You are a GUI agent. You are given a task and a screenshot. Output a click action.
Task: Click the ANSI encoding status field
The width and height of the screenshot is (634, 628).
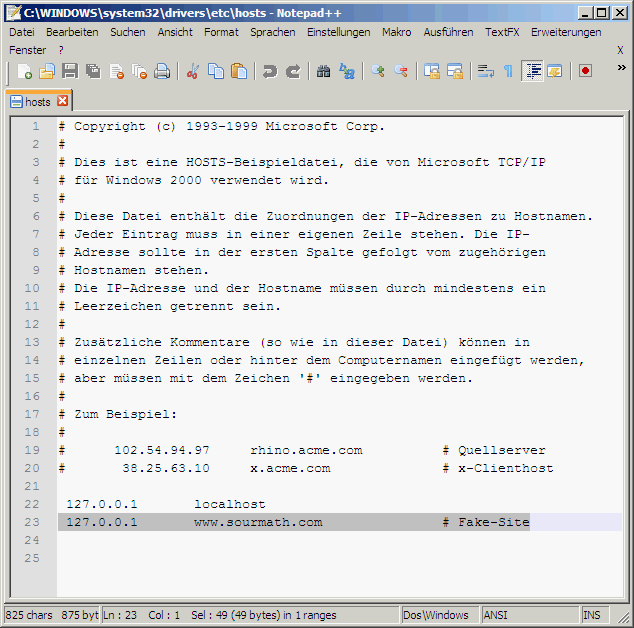(530, 615)
